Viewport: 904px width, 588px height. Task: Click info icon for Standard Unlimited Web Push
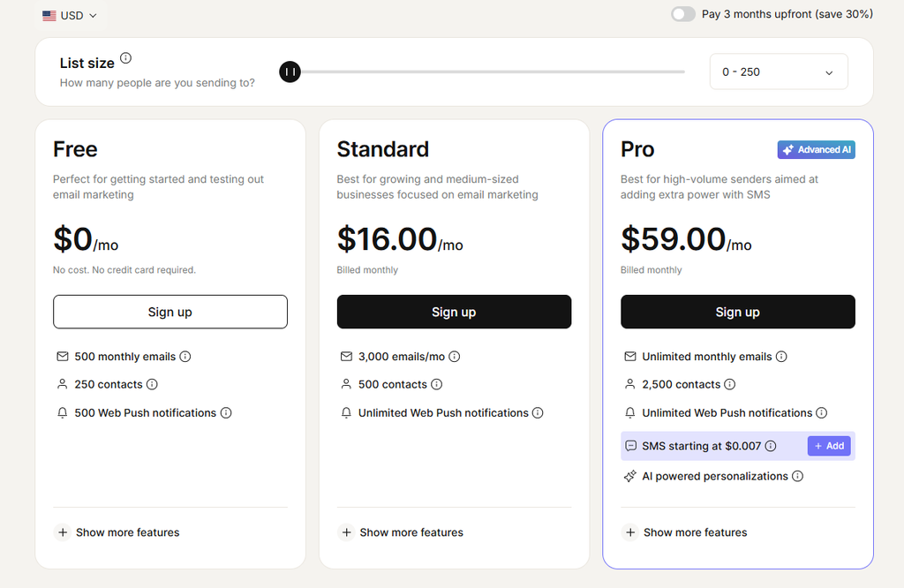pos(538,413)
